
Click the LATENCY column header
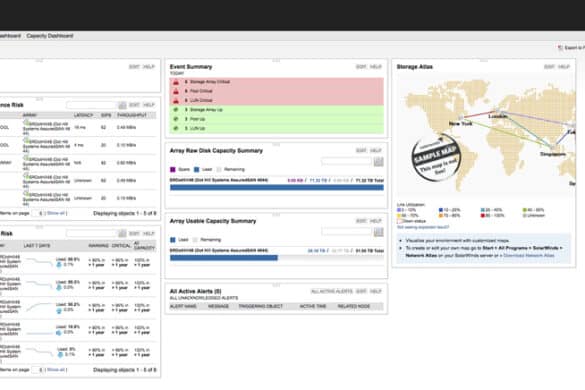click(83, 115)
